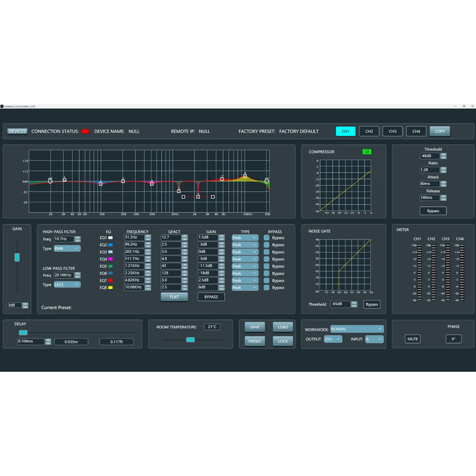Toggle Bypass checkbox for EQ2
The image size is (476, 476).
coord(267,245)
